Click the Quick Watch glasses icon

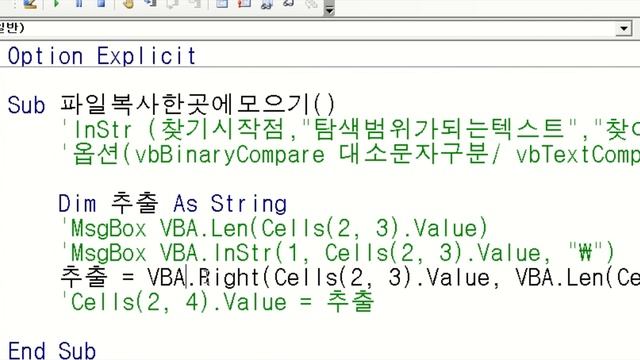click(289, 3)
